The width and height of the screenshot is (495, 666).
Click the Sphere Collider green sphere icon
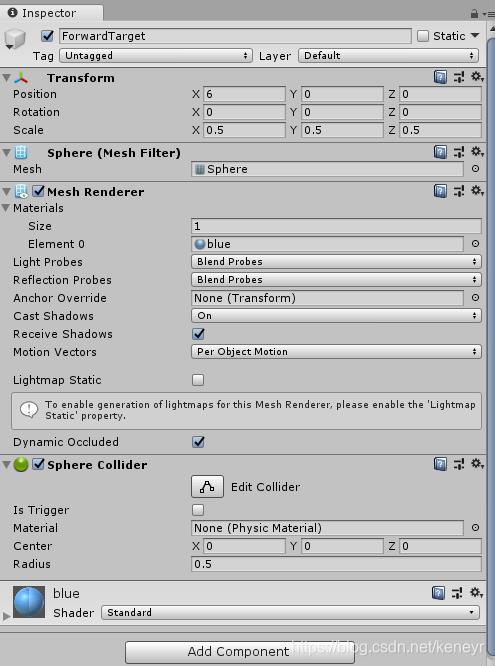tap(21, 464)
